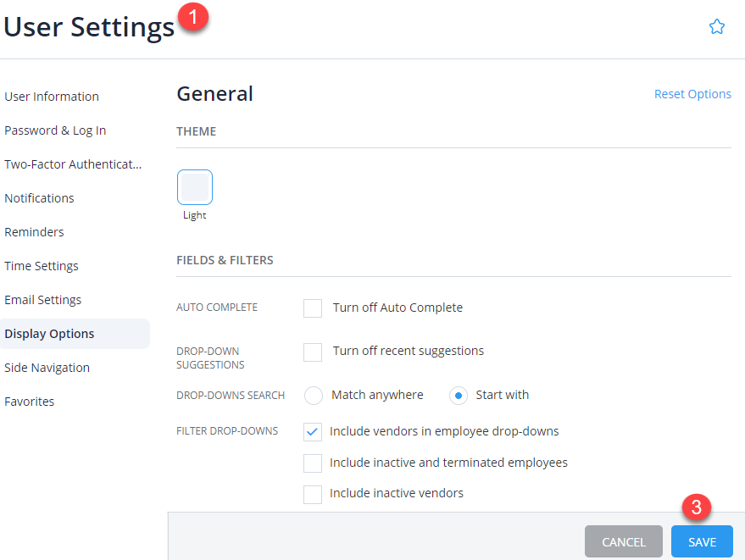
Task: Select the Match anywhere radio button
Action: [x=313, y=395]
